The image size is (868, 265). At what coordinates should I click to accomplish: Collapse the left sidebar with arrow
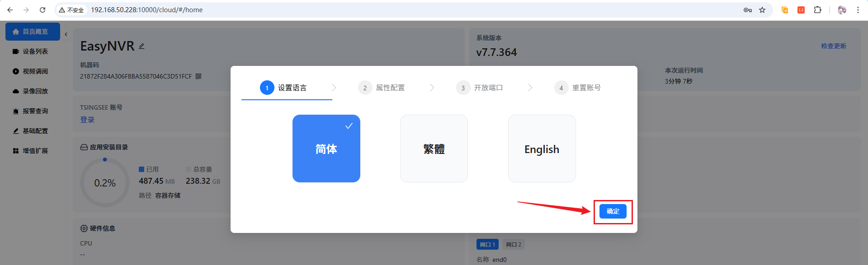pos(66,34)
